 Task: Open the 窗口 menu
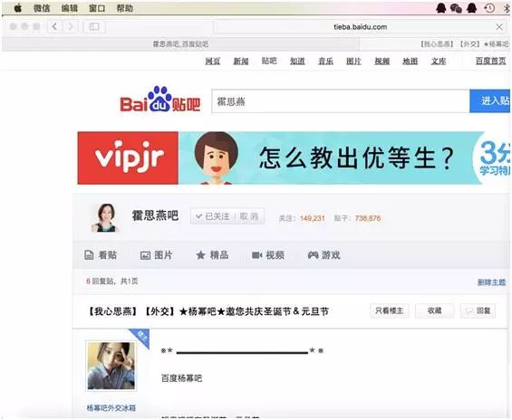97,8
